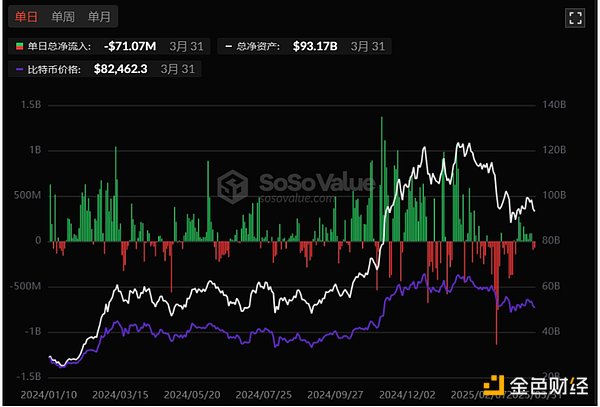Click the -$71.07M net inflow value
This screenshot has width=600, height=407.
[x=132, y=46]
